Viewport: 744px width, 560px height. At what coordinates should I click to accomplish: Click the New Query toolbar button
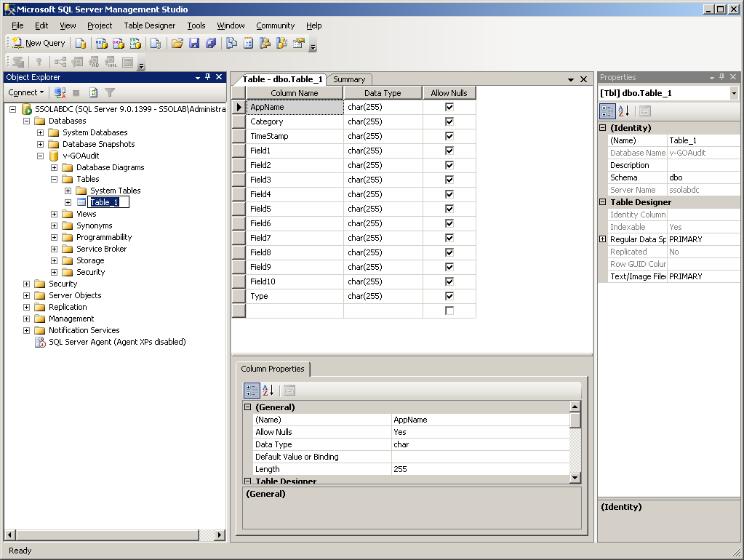point(39,43)
